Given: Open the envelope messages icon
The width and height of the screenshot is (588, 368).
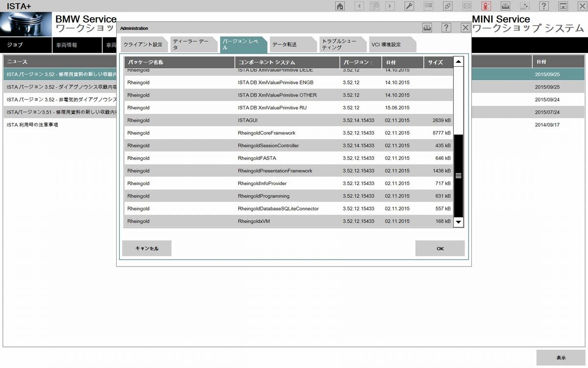Looking at the screenshot, I should 467,6.
